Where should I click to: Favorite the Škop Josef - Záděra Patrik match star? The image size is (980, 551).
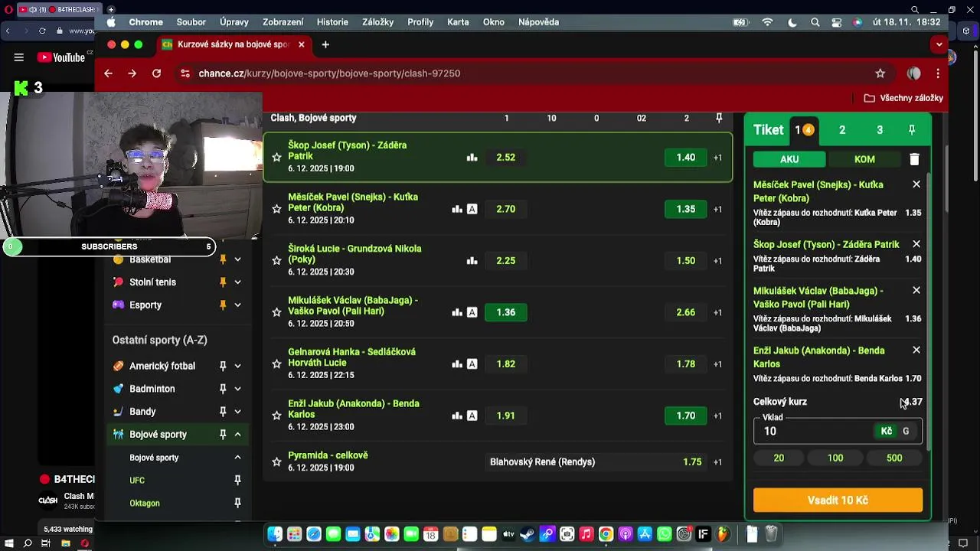[x=277, y=157]
